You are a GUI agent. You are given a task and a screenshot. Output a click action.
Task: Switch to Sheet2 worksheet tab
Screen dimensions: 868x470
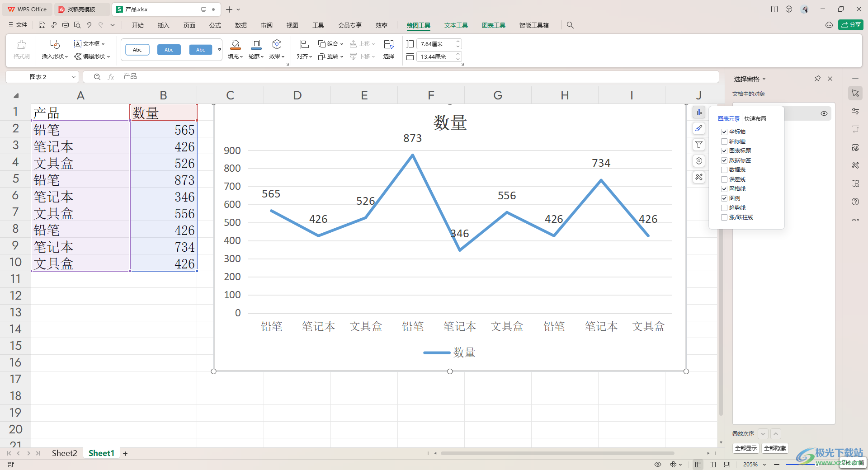[64, 453]
